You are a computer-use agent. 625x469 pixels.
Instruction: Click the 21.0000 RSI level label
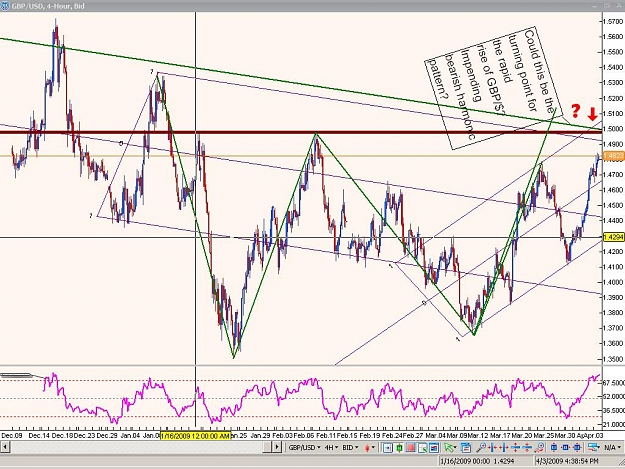tap(614, 424)
